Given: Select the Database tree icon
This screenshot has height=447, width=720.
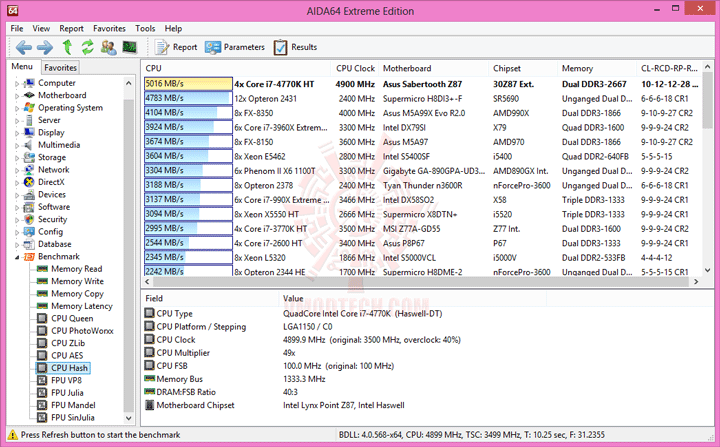Looking at the screenshot, I should click(x=29, y=244).
